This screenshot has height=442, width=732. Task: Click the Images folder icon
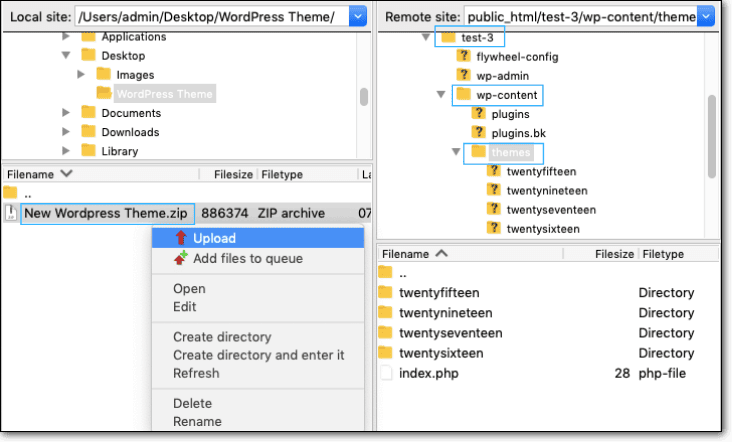tap(103, 74)
